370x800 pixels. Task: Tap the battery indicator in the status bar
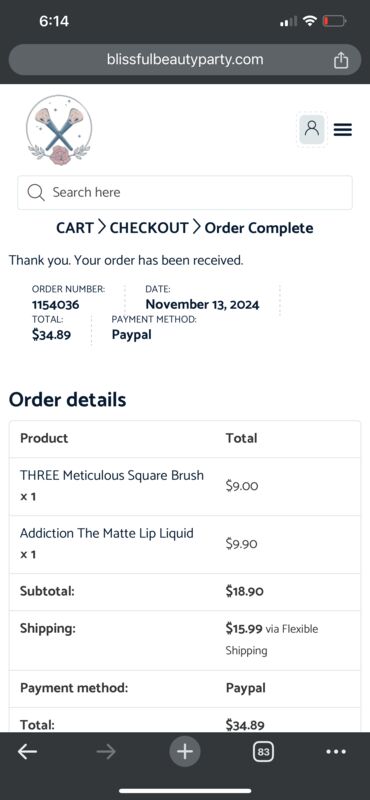[x=334, y=21]
